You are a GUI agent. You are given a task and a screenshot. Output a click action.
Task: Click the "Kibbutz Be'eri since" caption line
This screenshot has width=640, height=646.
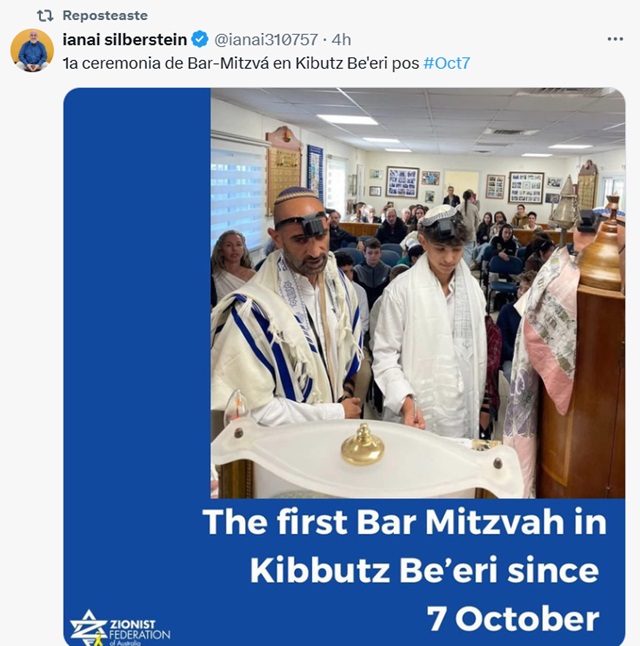(424, 570)
